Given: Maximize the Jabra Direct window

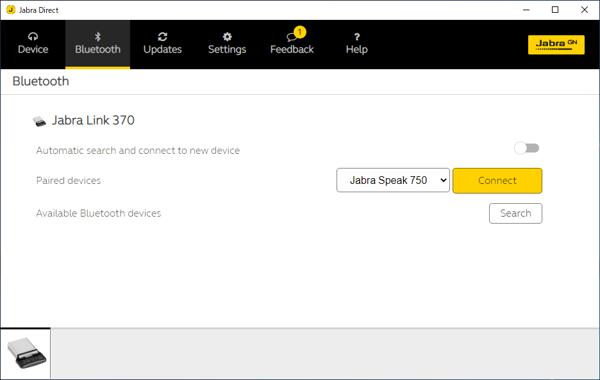Looking at the screenshot, I should [x=555, y=10].
